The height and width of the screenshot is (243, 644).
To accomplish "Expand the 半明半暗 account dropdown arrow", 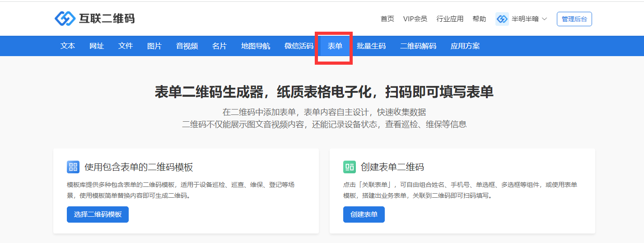I will point(544,19).
